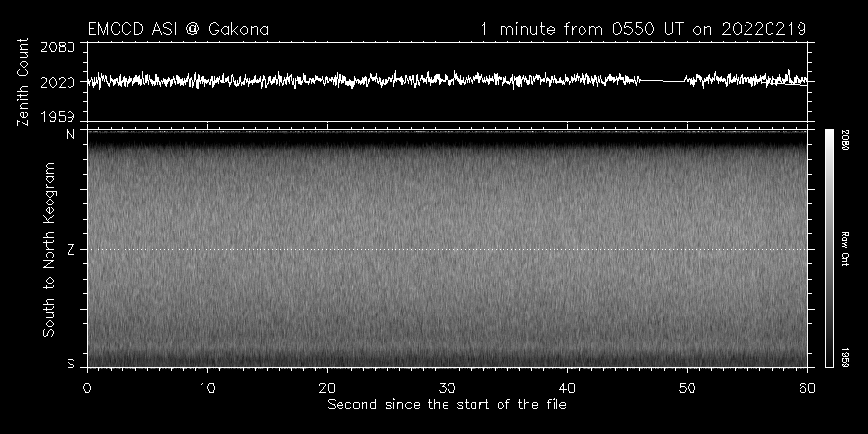Click the 1959 tick label on zenith plot
Viewport: 868px width, 434px height.
point(58,117)
